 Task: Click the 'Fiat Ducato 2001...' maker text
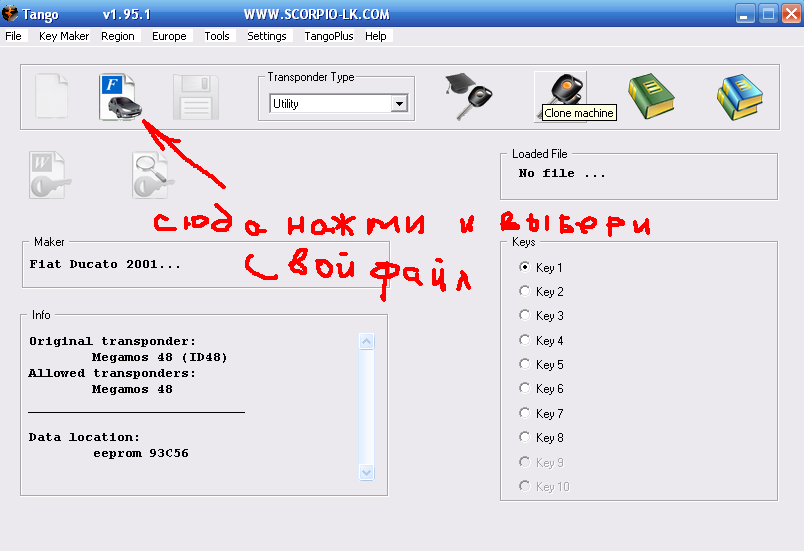(105, 264)
